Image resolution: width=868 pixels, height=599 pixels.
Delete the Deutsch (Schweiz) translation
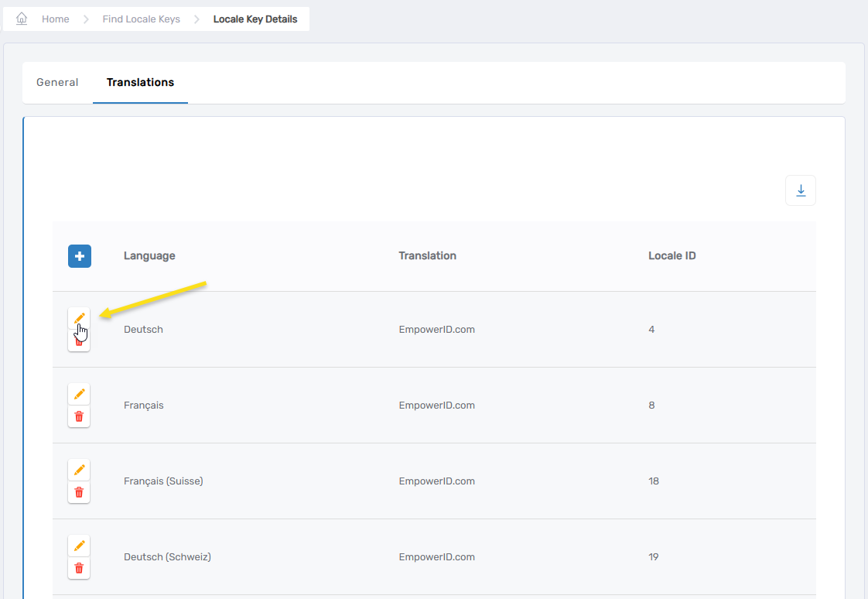coord(79,568)
